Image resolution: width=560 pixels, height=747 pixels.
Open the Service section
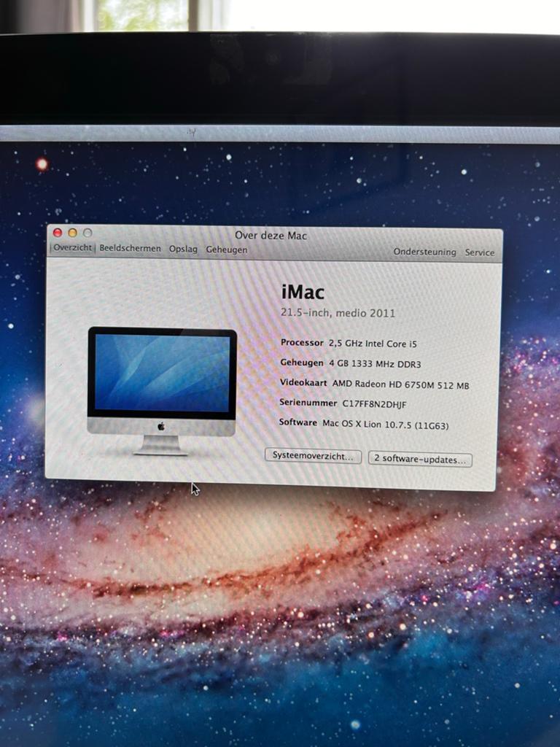pyautogui.click(x=480, y=252)
